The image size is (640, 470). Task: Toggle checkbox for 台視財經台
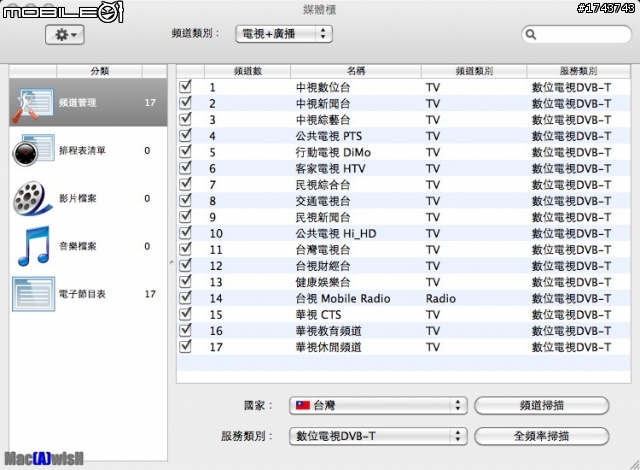(185, 265)
